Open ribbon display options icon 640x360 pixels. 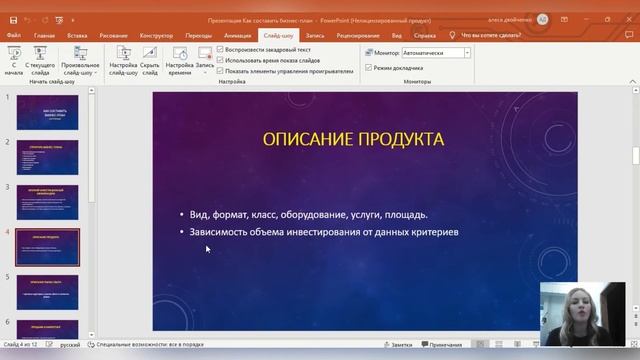coord(564,20)
